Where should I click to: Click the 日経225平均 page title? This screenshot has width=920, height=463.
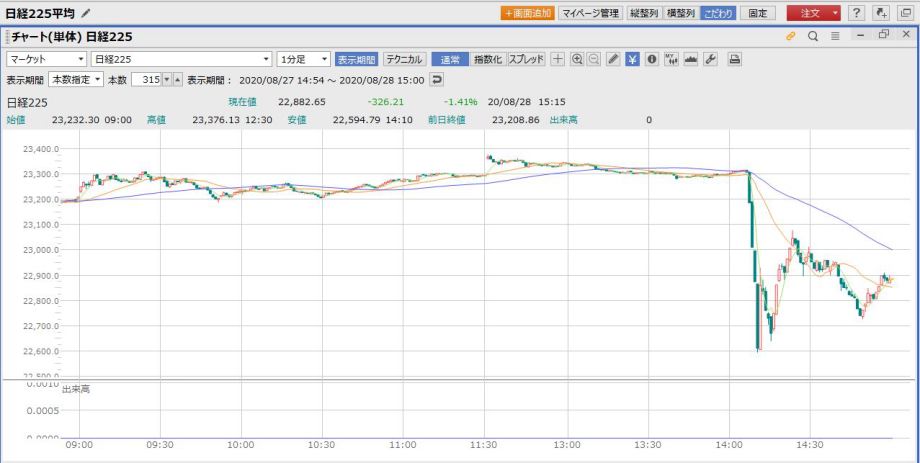pos(40,13)
